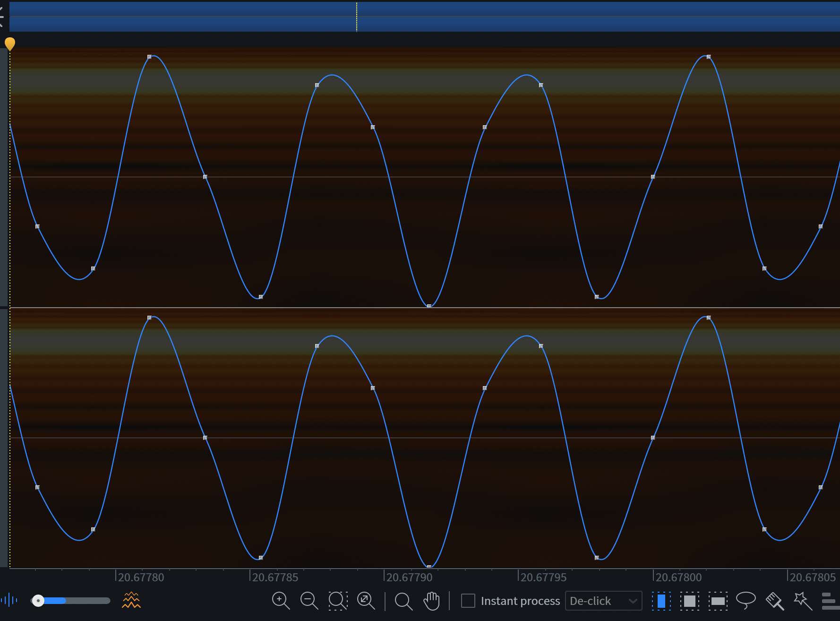Enable the Instant process checkbox
Image resolution: width=840 pixels, height=621 pixels.
click(468, 601)
